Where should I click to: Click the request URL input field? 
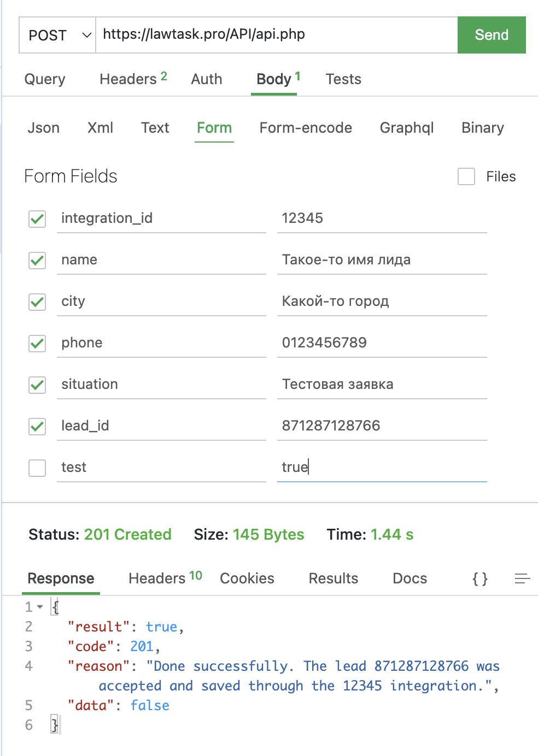(276, 35)
